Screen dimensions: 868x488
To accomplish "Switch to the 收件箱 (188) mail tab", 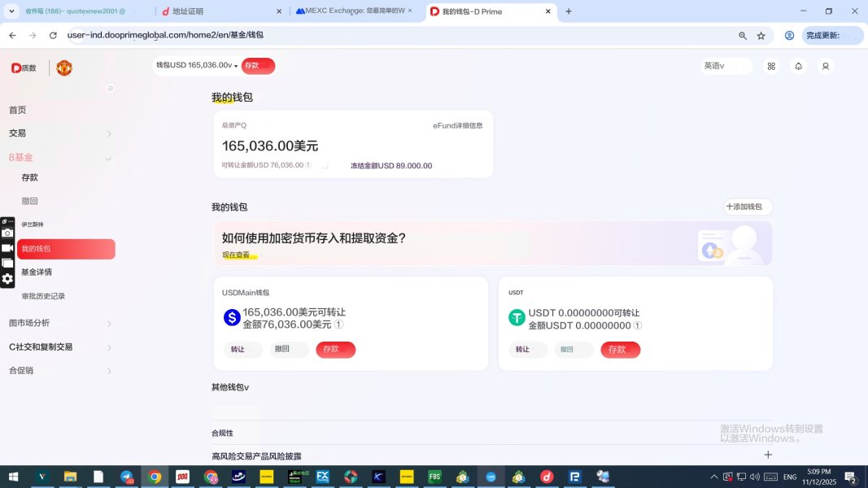I will point(76,11).
